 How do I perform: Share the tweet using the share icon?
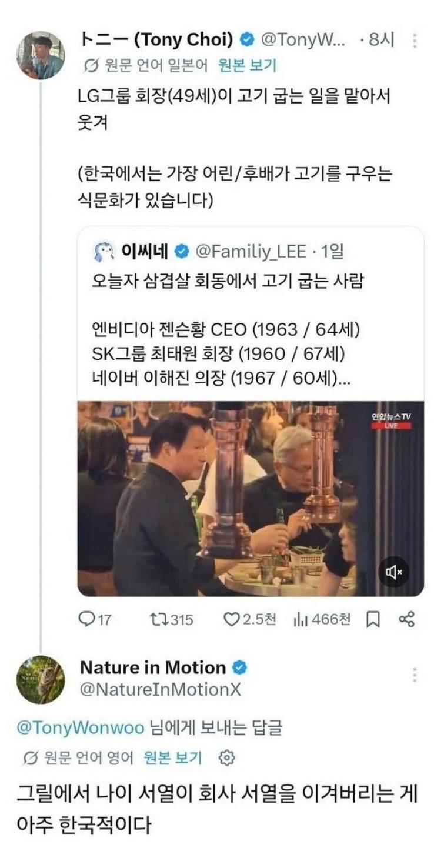click(x=407, y=619)
